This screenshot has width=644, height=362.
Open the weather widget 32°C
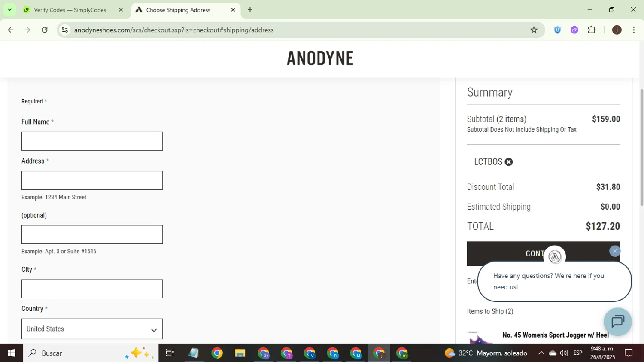pos(486,353)
